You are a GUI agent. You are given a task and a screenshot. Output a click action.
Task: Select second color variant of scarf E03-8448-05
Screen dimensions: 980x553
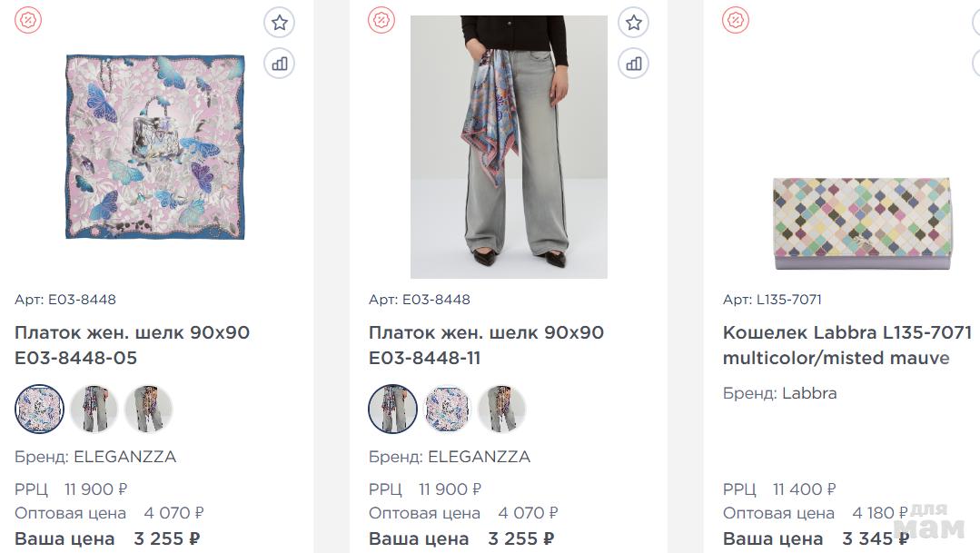(94, 409)
